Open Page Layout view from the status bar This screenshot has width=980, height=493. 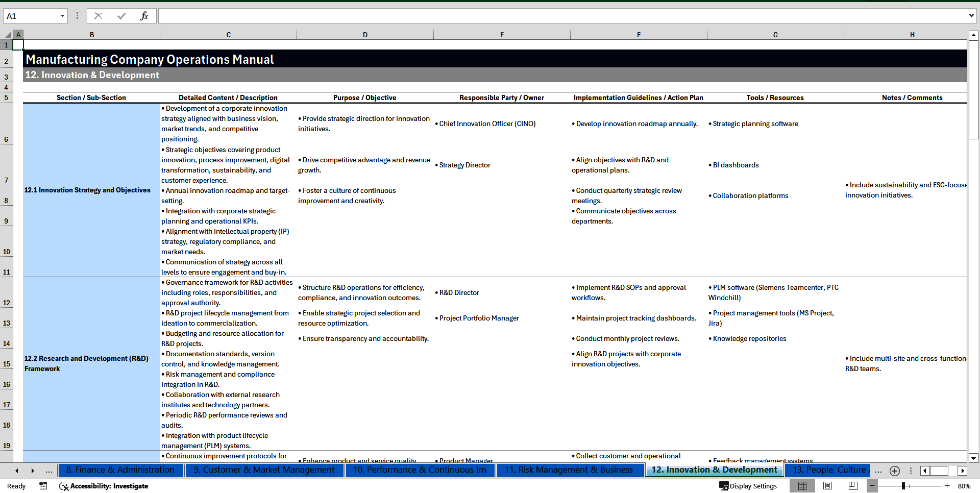(827, 486)
